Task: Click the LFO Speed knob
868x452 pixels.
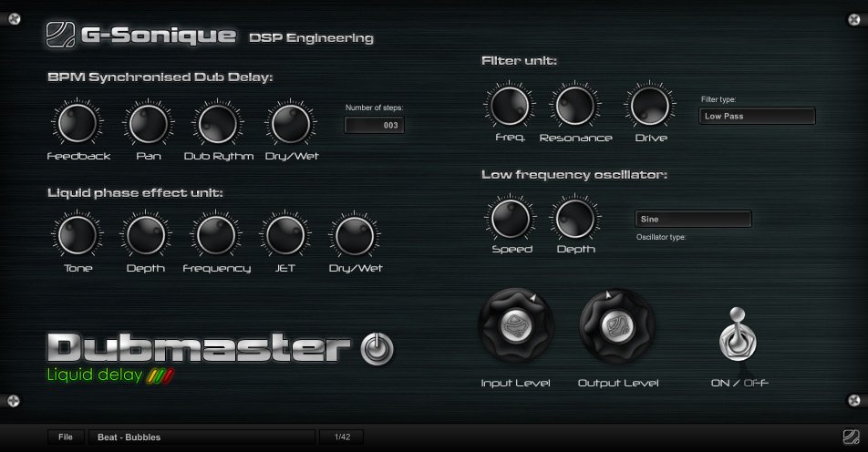Action: [511, 219]
